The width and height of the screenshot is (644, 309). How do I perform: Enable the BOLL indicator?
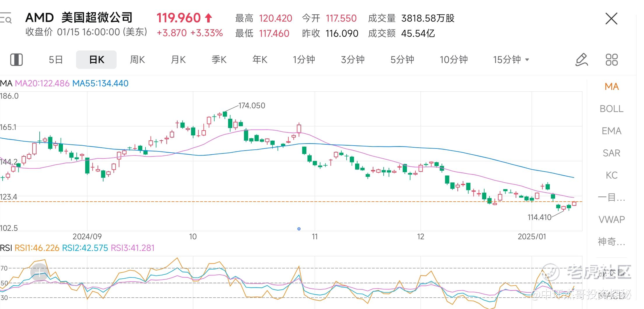click(x=611, y=109)
